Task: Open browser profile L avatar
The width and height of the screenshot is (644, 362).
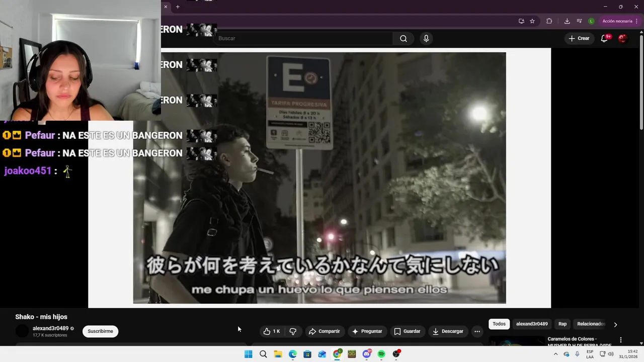Action: tap(591, 21)
